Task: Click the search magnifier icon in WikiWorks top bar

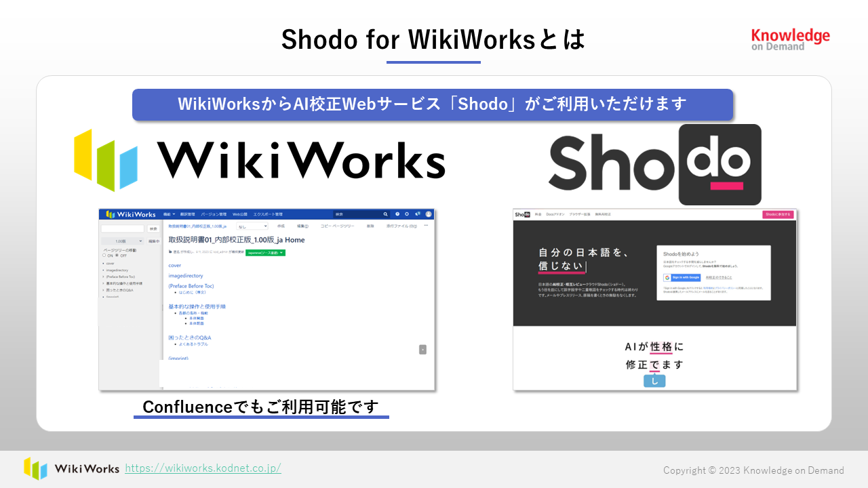Action: (385, 215)
